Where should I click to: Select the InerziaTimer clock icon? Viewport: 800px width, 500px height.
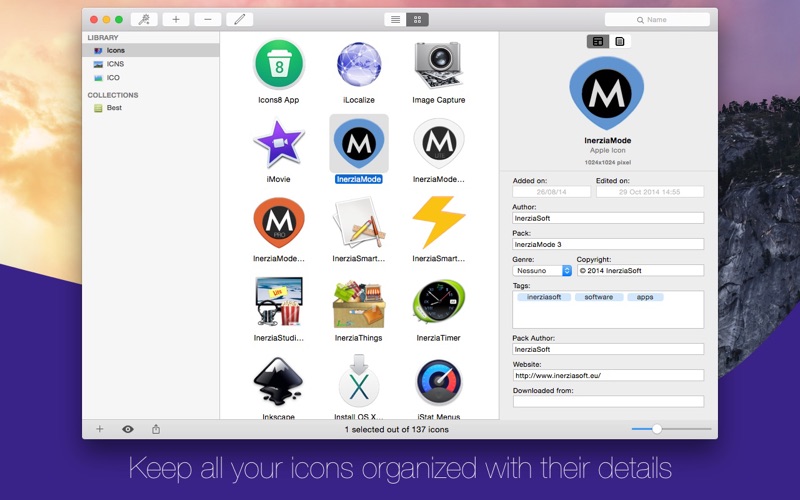[439, 302]
